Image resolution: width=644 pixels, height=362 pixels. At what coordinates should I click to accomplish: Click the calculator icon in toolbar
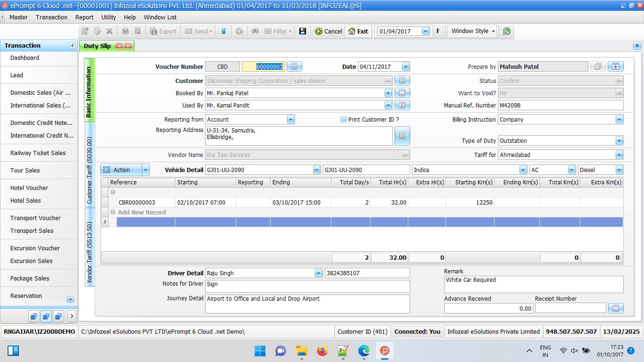tap(223, 31)
